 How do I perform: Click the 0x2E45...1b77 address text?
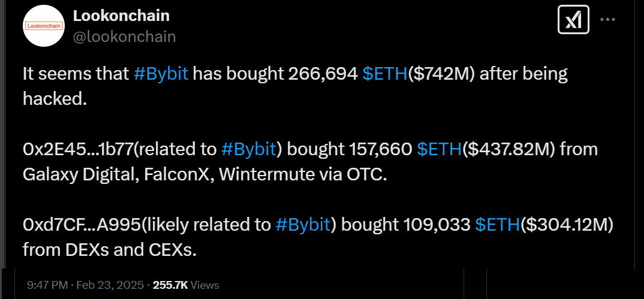pos(78,150)
